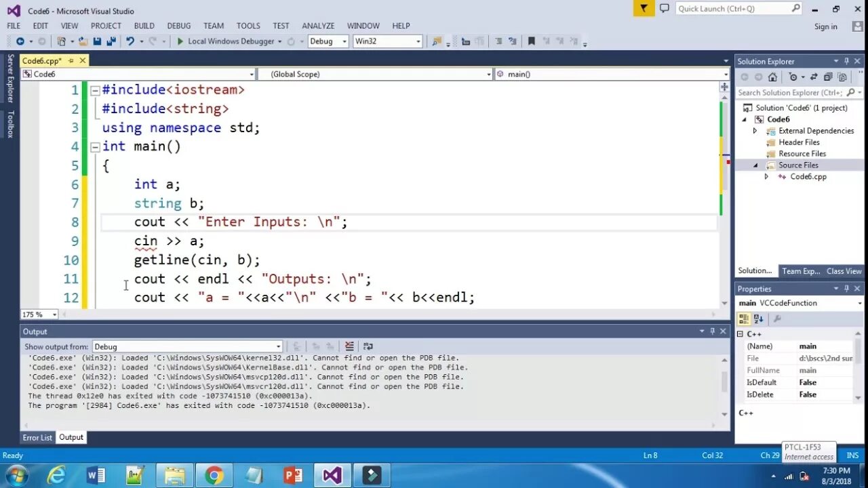868x488 pixels.
Task: Open the Server Explorer side tab
Action: pos(10,79)
